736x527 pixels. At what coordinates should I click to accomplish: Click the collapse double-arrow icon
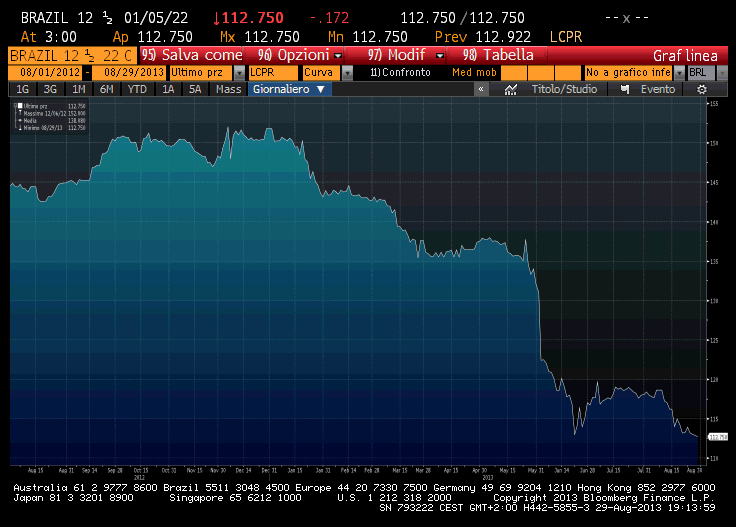click(481, 89)
